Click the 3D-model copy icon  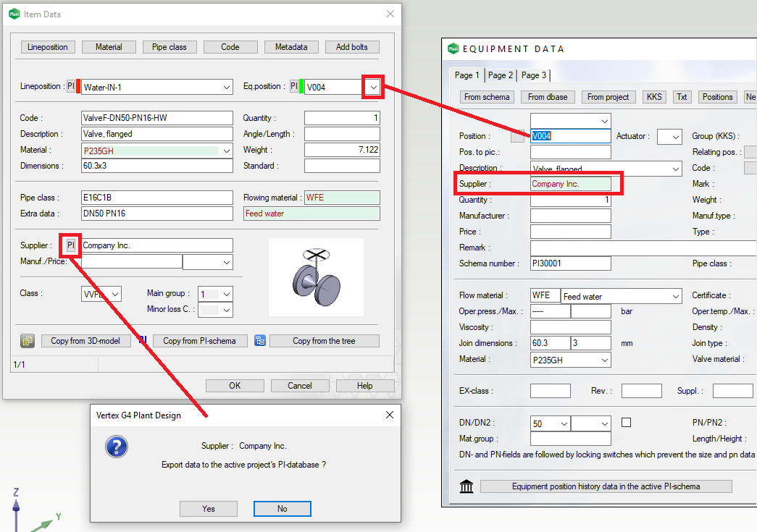click(28, 341)
